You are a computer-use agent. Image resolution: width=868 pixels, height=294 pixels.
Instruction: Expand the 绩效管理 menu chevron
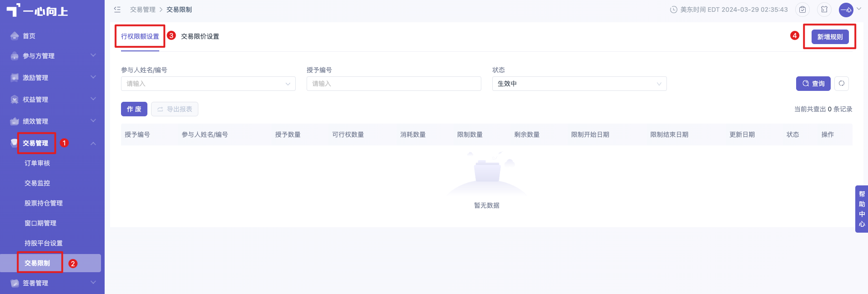tap(93, 121)
